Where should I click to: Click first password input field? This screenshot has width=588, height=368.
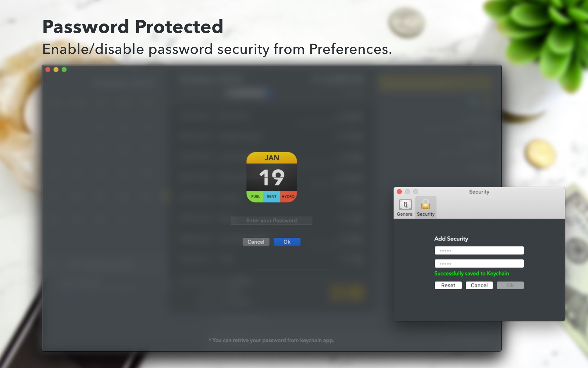[479, 251]
